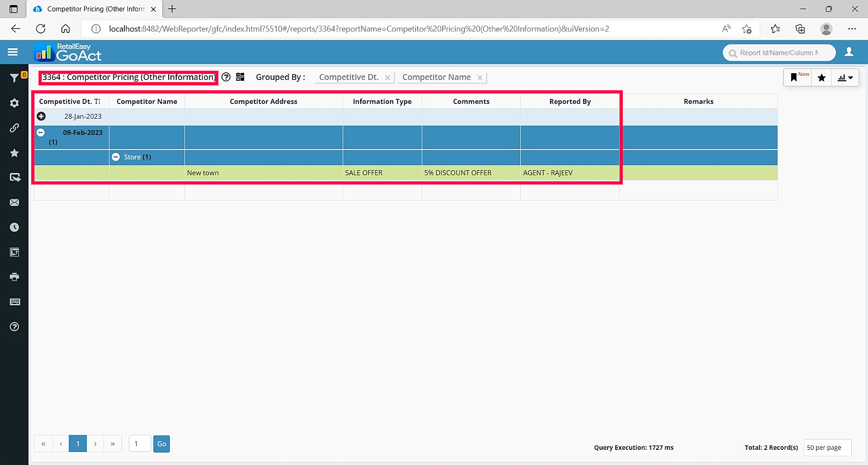Open browser favorites list icon

pos(775,29)
